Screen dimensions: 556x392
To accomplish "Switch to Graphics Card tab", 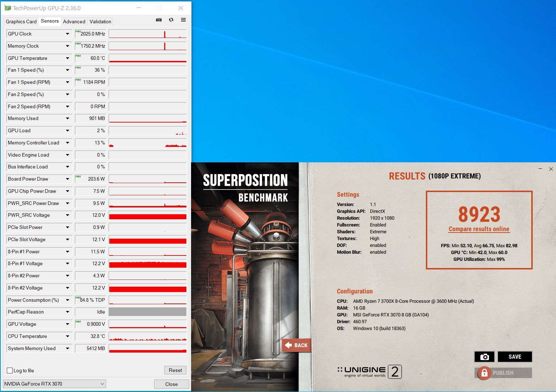I will click(x=21, y=21).
